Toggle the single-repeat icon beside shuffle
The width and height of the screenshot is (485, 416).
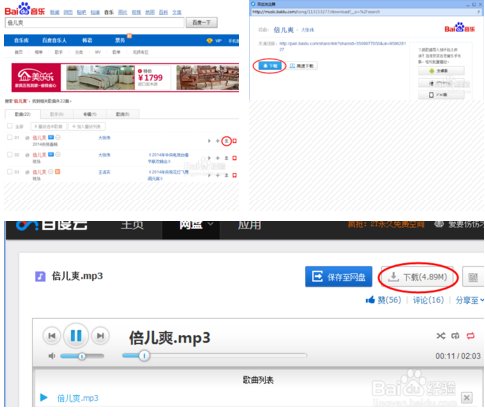(x=455, y=336)
